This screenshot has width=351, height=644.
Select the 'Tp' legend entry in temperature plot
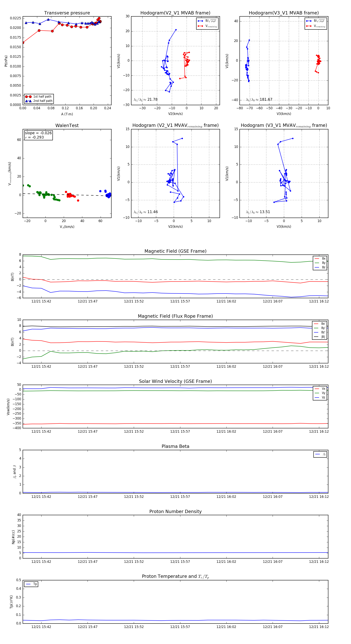[x=31, y=584]
